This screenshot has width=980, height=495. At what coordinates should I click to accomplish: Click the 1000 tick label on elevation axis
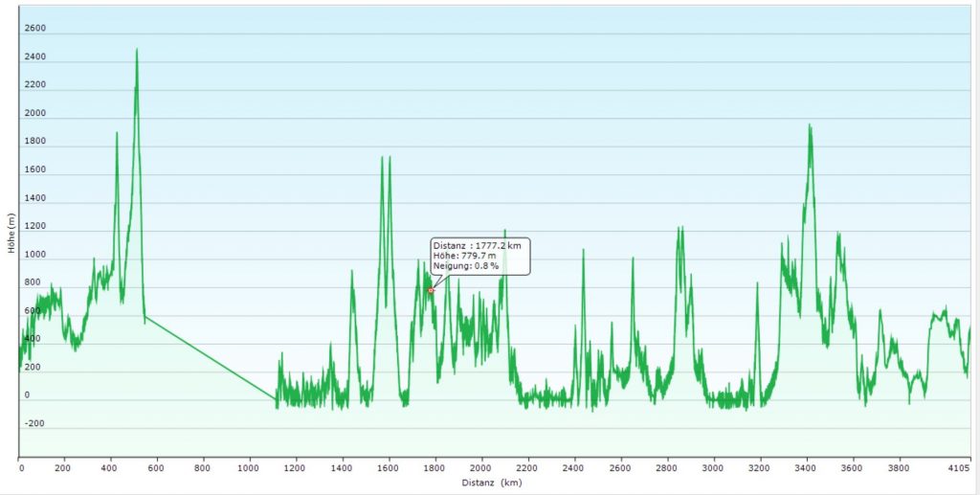click(x=34, y=255)
